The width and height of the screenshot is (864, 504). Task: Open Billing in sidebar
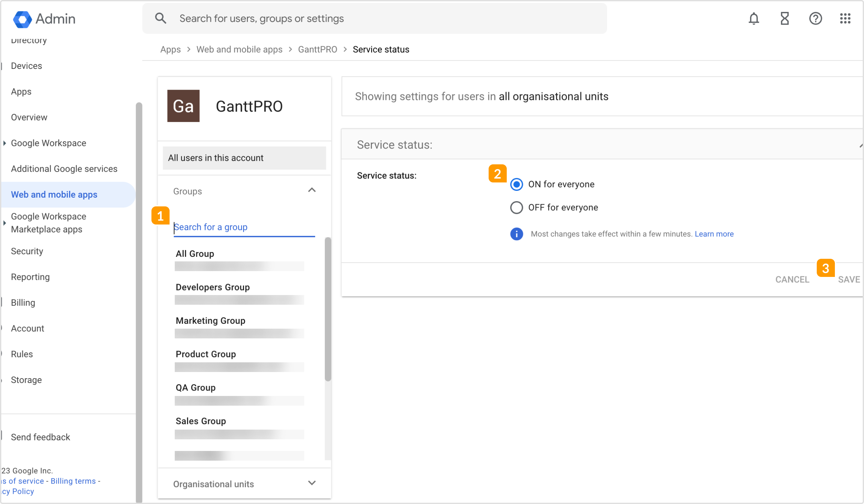(x=23, y=303)
